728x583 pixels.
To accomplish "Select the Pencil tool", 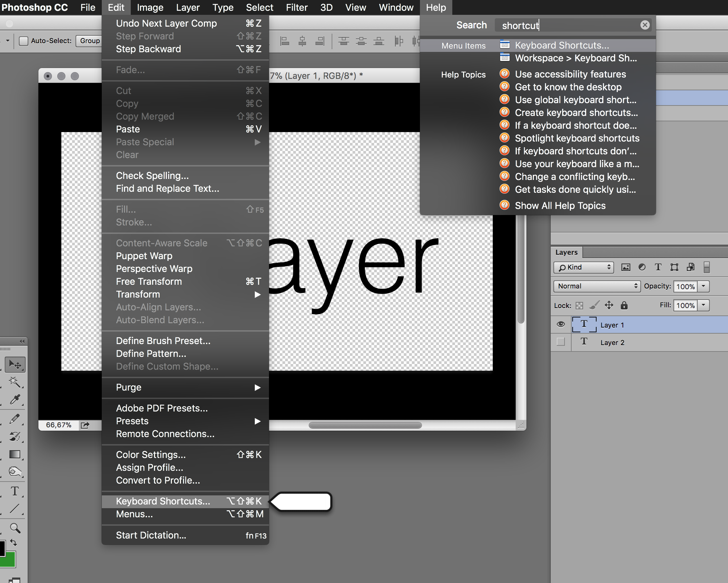I will [x=14, y=419].
